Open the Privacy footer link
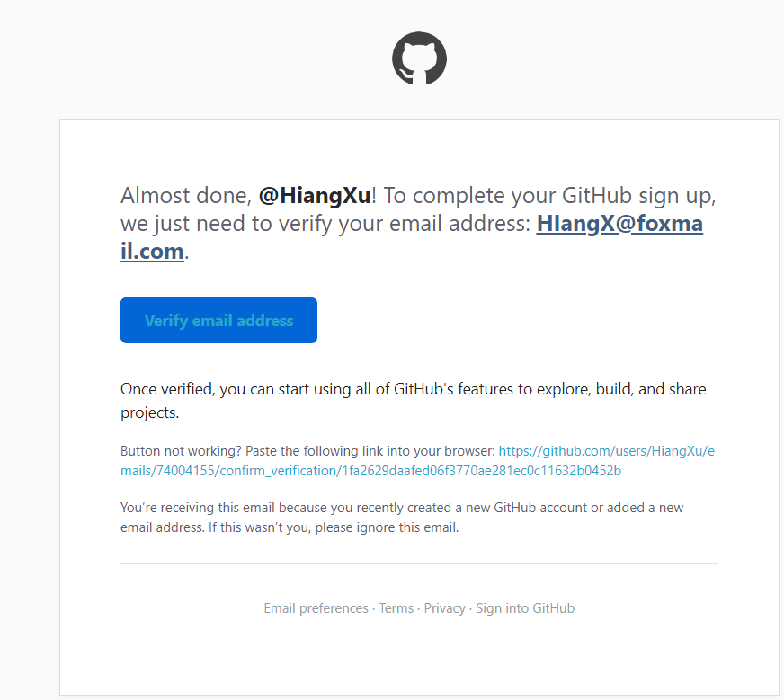Image resolution: width=784 pixels, height=700 pixels. point(445,608)
